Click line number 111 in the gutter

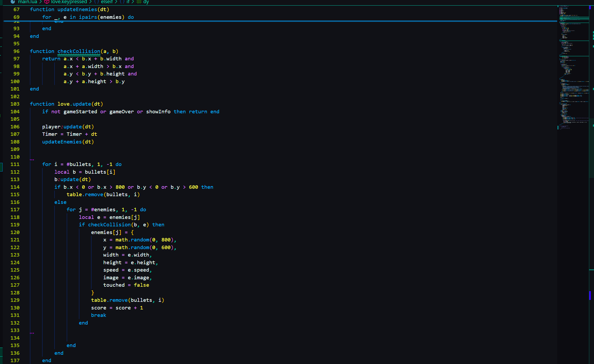point(15,164)
